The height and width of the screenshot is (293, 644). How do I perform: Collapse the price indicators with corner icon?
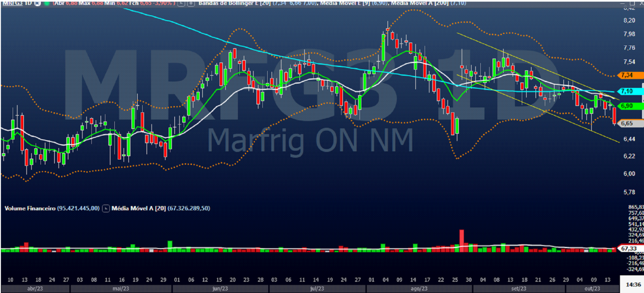(x=182, y=3)
